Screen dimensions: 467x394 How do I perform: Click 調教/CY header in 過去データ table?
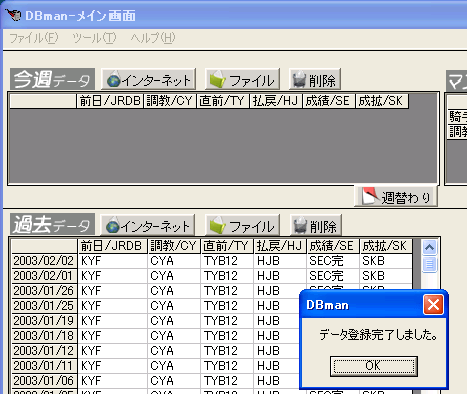[x=174, y=246]
